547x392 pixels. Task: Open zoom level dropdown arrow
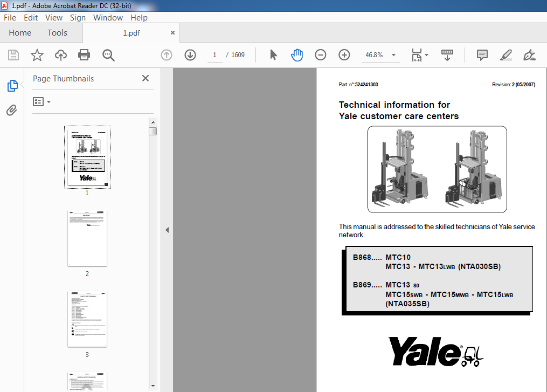[x=393, y=55]
